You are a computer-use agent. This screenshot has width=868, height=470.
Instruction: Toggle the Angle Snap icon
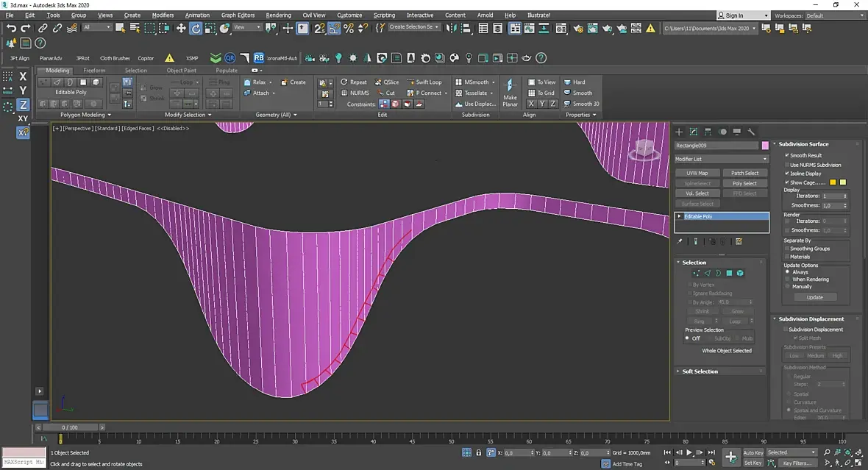point(334,28)
